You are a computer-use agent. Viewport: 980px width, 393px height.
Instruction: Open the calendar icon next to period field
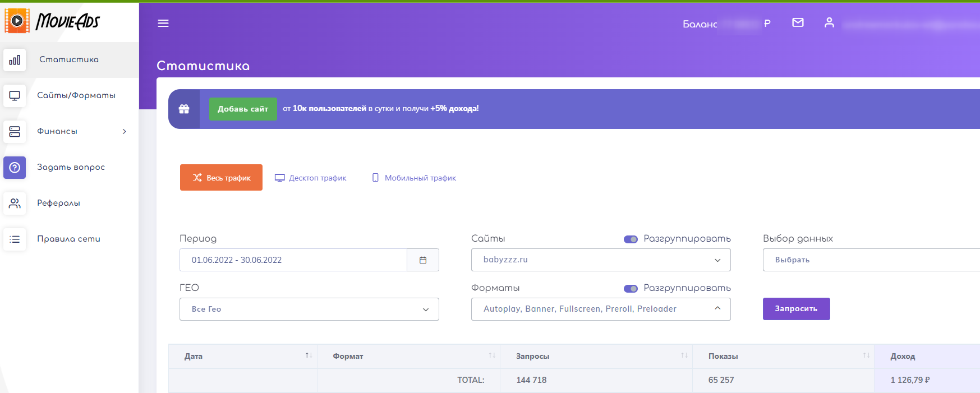(x=423, y=260)
